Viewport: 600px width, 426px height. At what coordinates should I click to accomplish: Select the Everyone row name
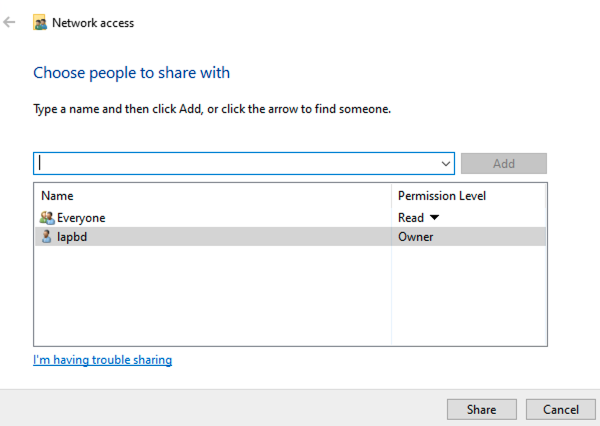click(81, 217)
